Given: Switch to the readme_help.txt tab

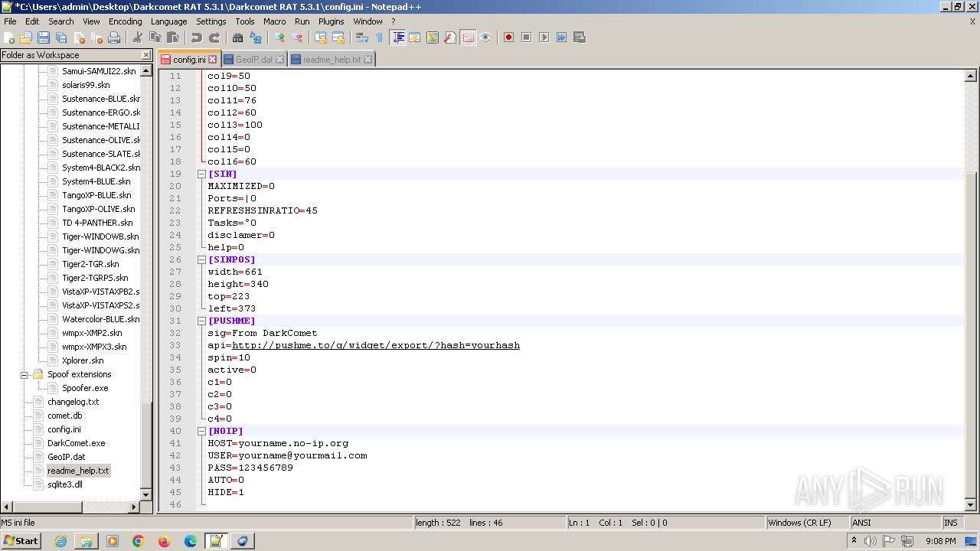Looking at the screenshot, I should pyautogui.click(x=332, y=60).
